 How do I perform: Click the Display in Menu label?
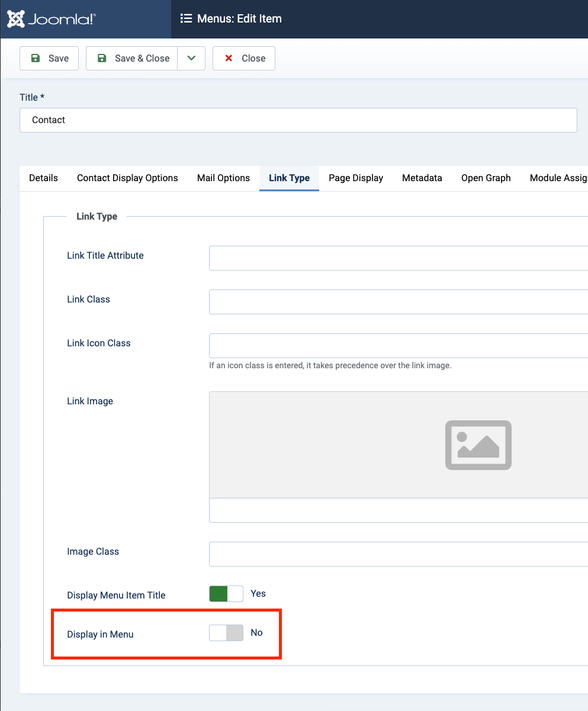click(x=101, y=634)
